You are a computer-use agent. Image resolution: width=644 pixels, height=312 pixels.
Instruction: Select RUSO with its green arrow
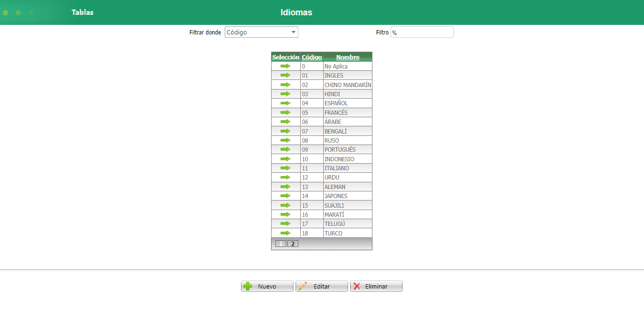pyautogui.click(x=285, y=140)
